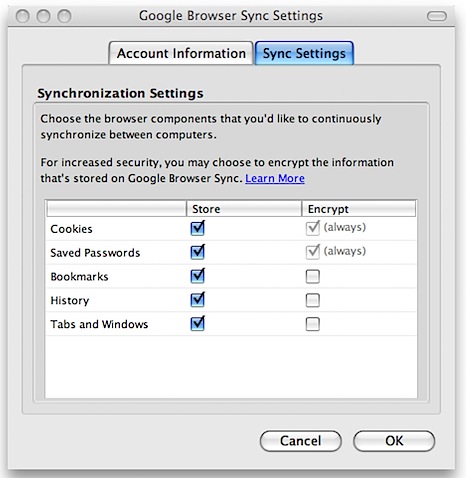Image resolution: width=466 pixels, height=478 pixels.
Task: Click the Cancel button
Action: pyautogui.click(x=301, y=441)
